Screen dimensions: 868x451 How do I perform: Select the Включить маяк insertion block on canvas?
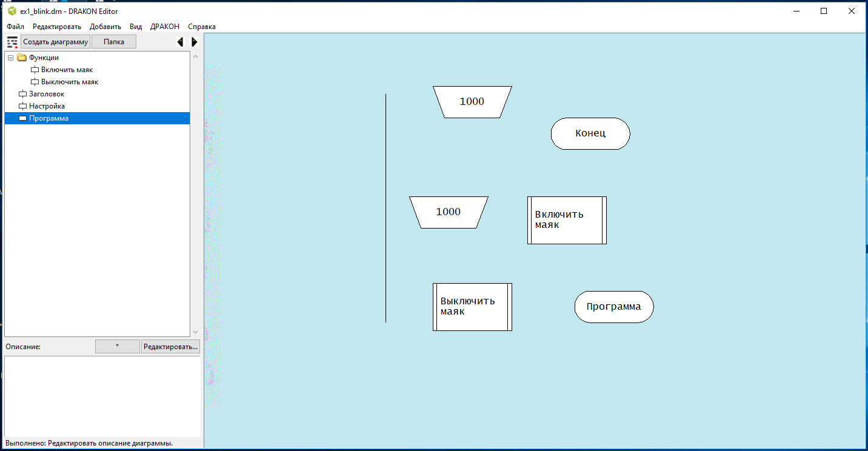click(567, 220)
